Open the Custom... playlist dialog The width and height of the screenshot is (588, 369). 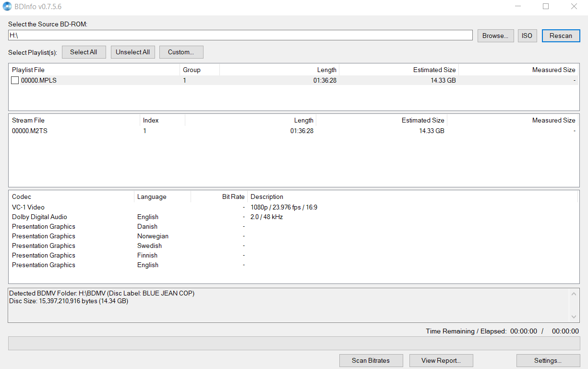click(181, 52)
